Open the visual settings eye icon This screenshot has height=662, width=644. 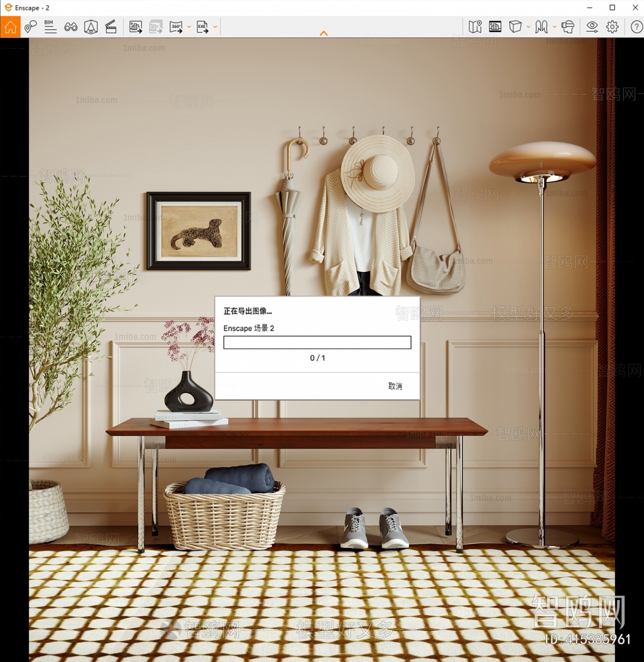pyautogui.click(x=592, y=27)
